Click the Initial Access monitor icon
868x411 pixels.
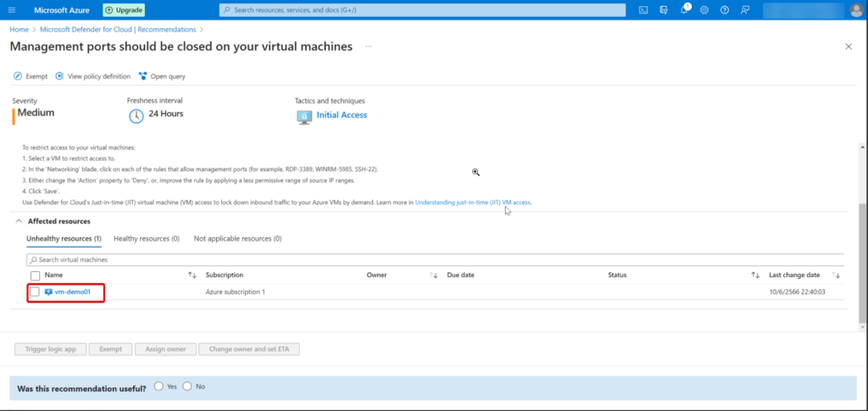pos(304,116)
